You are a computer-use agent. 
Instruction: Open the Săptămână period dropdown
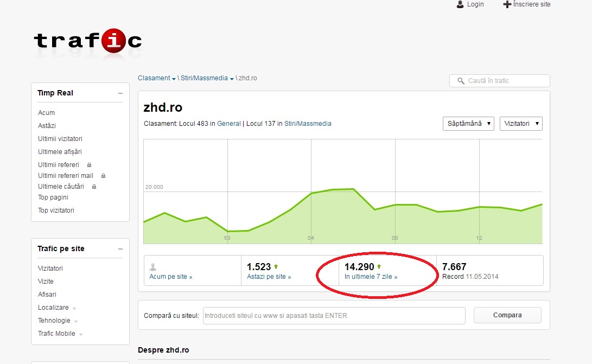[468, 124]
